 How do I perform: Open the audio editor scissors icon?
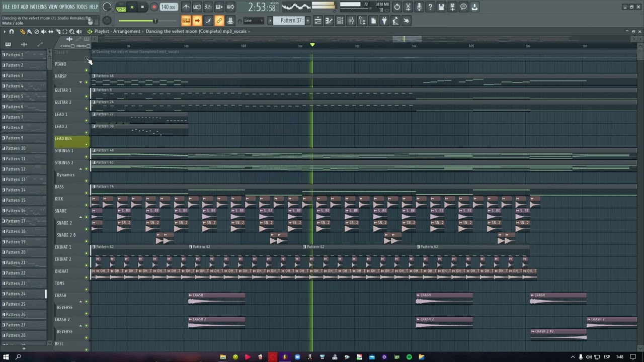pyautogui.click(x=408, y=7)
